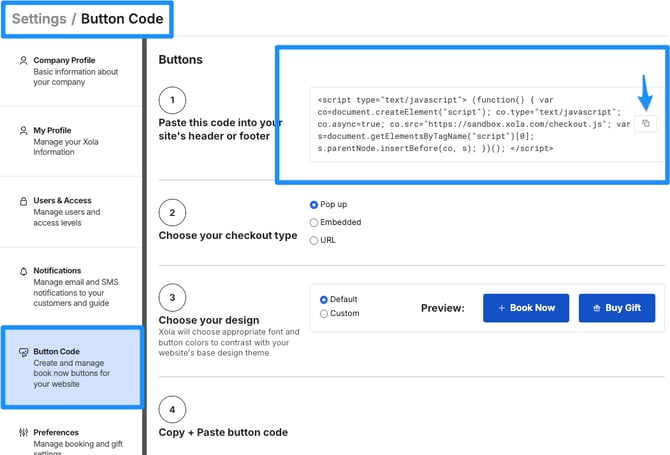Open Notifications settings
The height and width of the screenshot is (455, 670).
[x=71, y=286]
